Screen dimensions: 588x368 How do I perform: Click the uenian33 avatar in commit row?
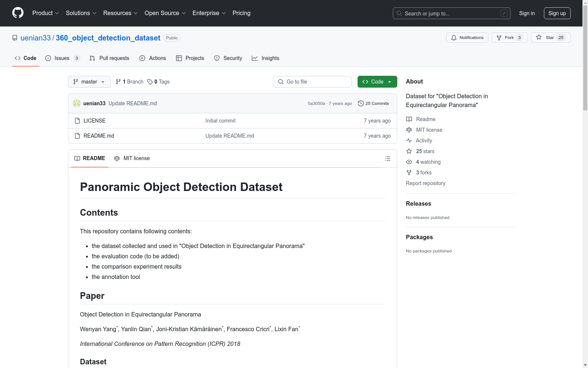[x=77, y=103]
